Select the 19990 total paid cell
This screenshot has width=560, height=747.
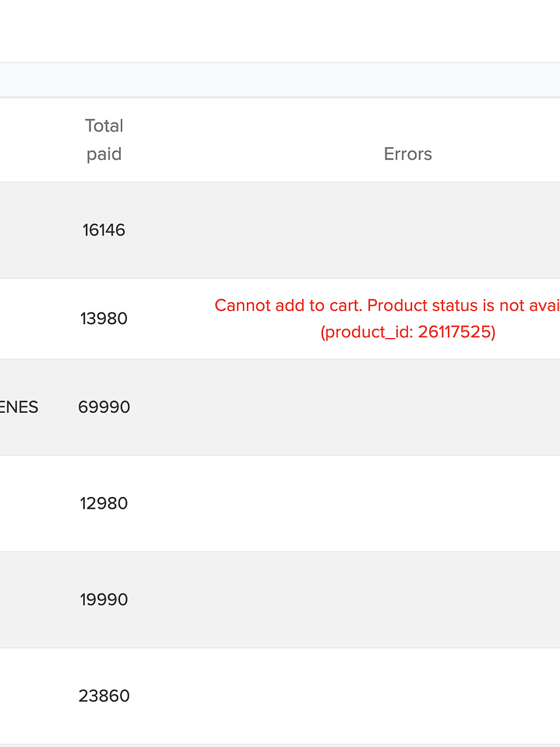[104, 600]
